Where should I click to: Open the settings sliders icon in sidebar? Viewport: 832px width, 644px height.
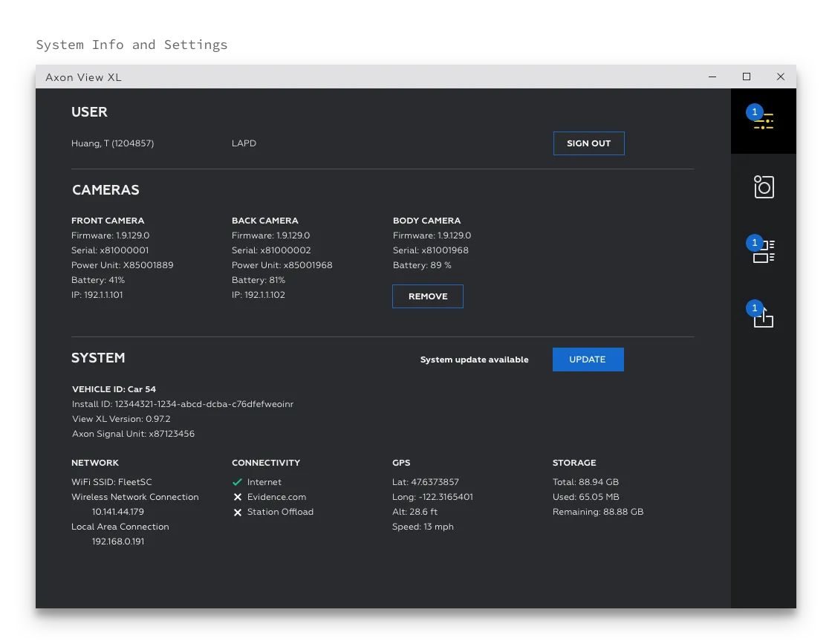point(763,121)
